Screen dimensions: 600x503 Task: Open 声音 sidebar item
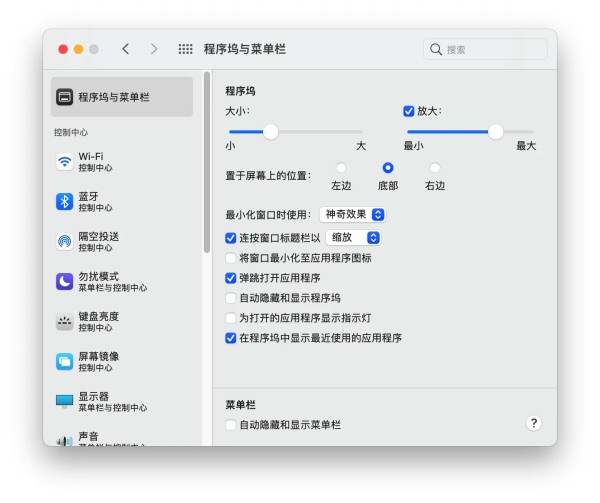124,438
